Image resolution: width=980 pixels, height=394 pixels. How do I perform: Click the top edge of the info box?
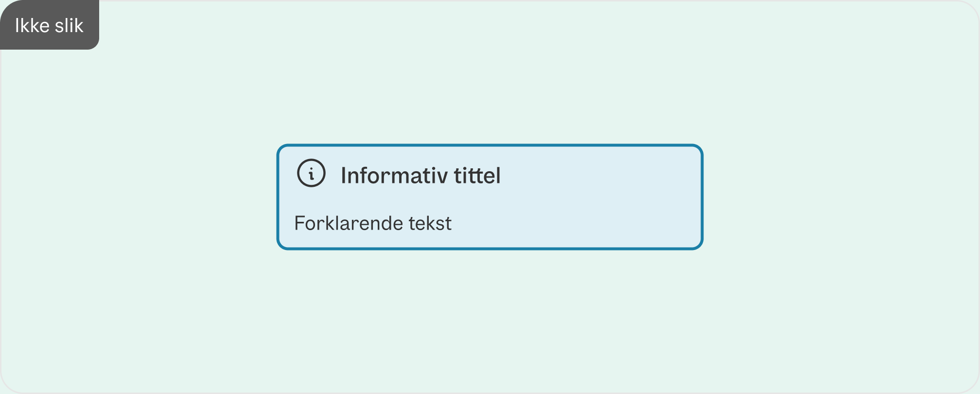[490, 145]
